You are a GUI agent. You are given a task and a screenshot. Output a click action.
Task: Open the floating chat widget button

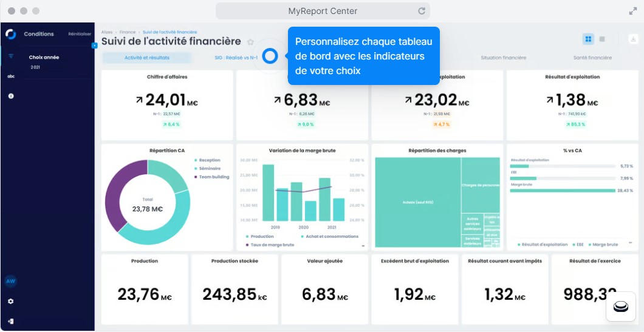pos(620,307)
